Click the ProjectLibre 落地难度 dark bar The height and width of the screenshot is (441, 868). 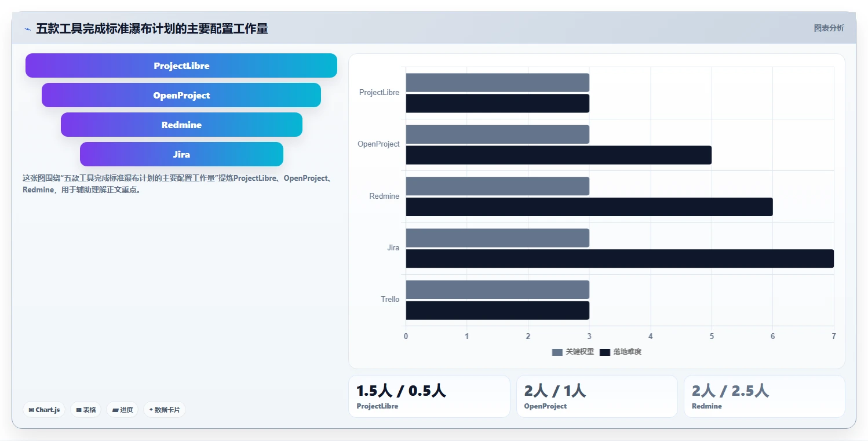(x=497, y=103)
